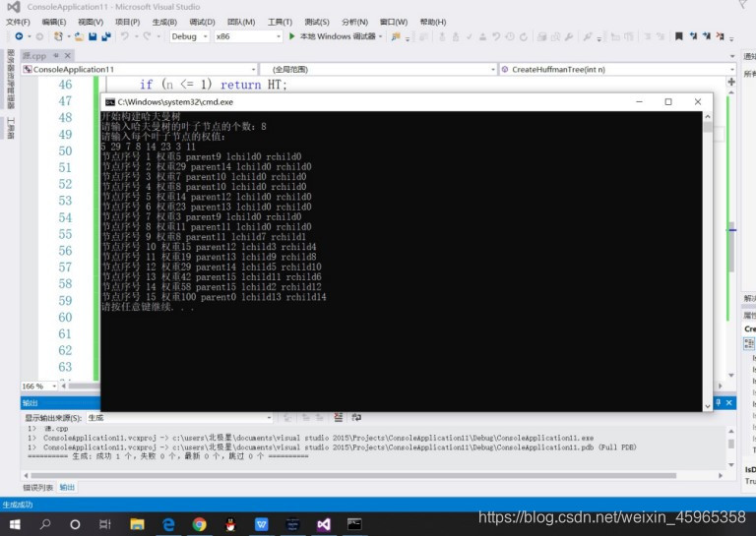Click the output panel horizontal scrollbar
Screen dimensions: 756x536
[353, 475]
